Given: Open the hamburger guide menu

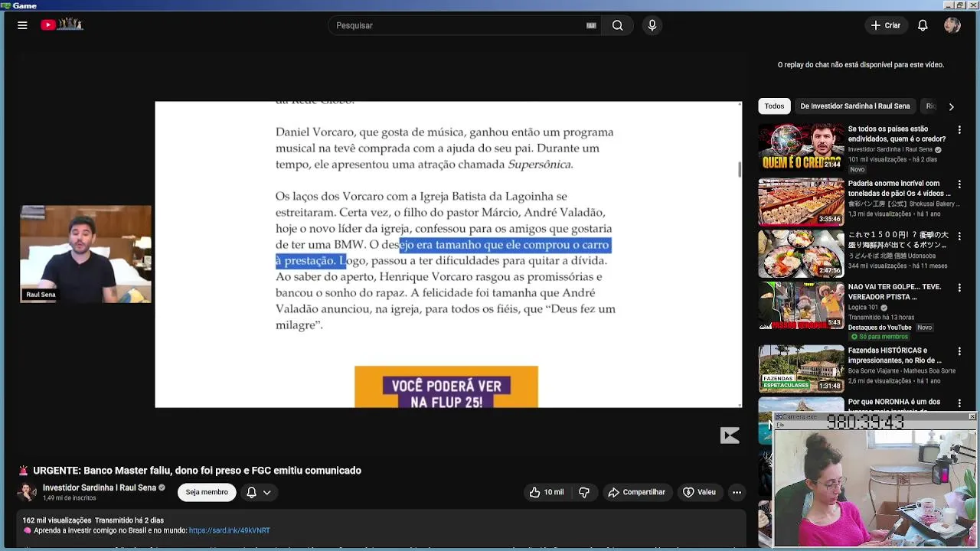Looking at the screenshot, I should [22, 25].
